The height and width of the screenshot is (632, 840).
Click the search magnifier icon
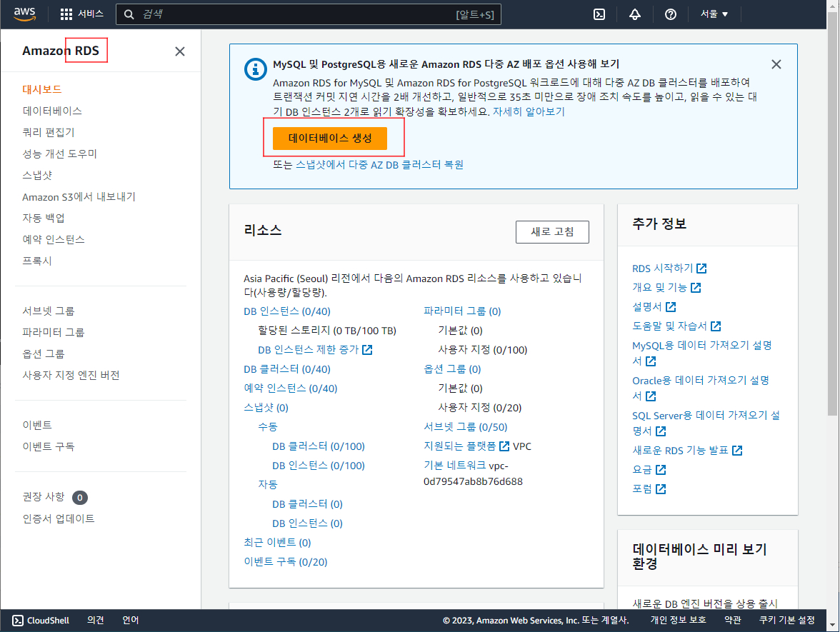point(129,14)
